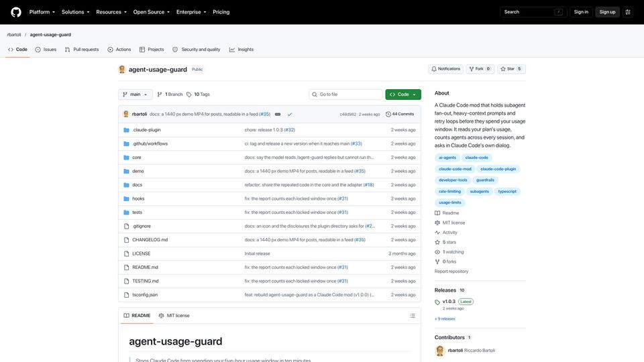Click the commit status checkmark icon
This screenshot has height=362, width=644.
pos(290,114)
